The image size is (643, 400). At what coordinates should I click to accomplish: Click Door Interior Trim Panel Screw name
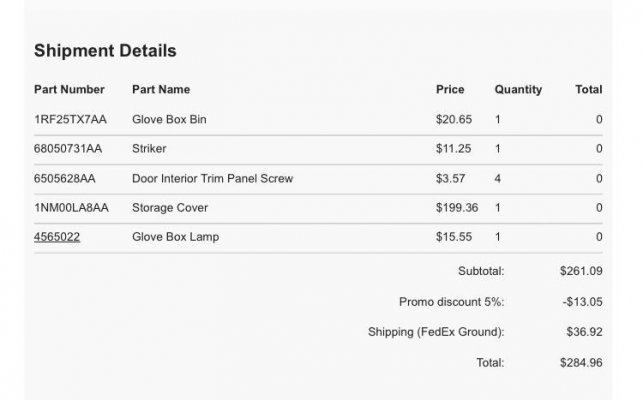[x=212, y=178]
